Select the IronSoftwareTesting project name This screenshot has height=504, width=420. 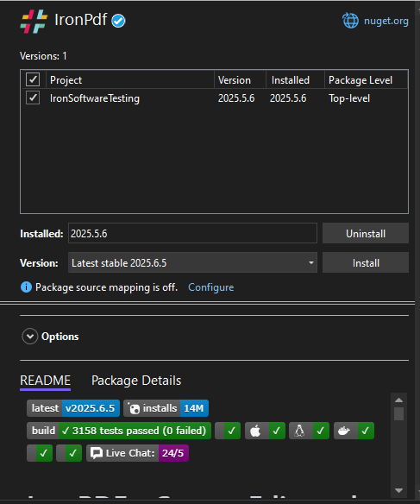[94, 98]
